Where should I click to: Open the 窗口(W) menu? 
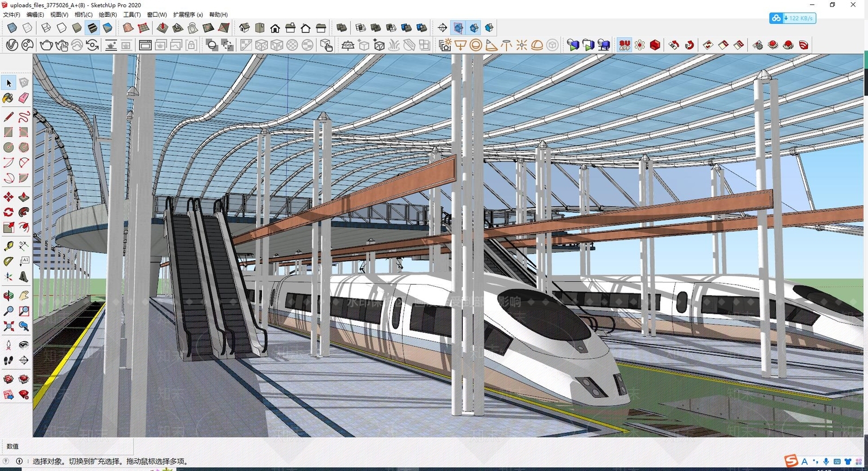[x=157, y=15]
